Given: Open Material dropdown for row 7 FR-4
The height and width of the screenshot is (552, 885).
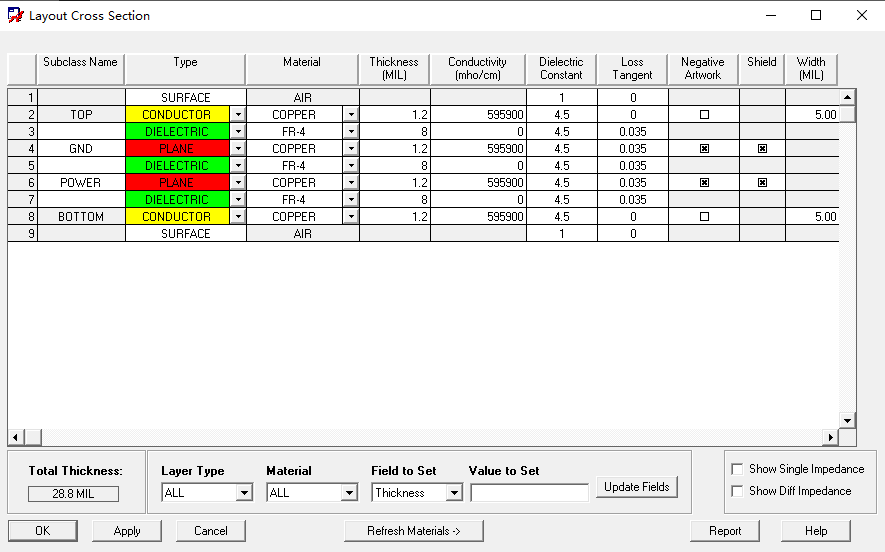Looking at the screenshot, I should (351, 199).
